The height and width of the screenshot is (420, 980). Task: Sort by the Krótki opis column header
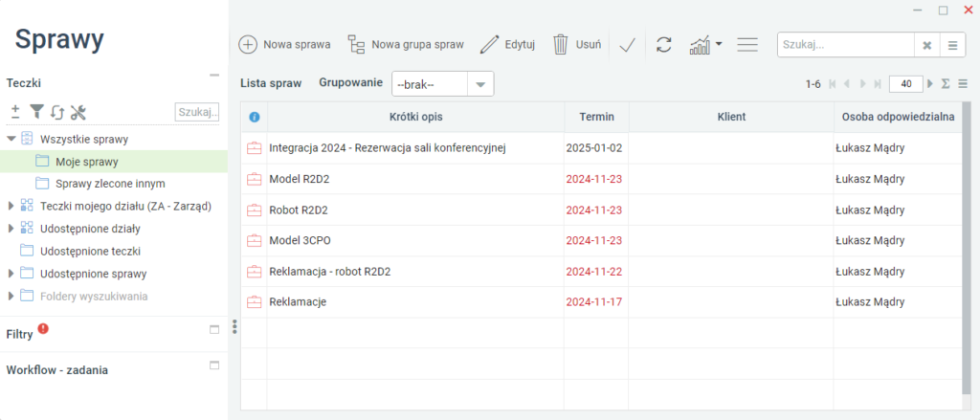click(415, 117)
